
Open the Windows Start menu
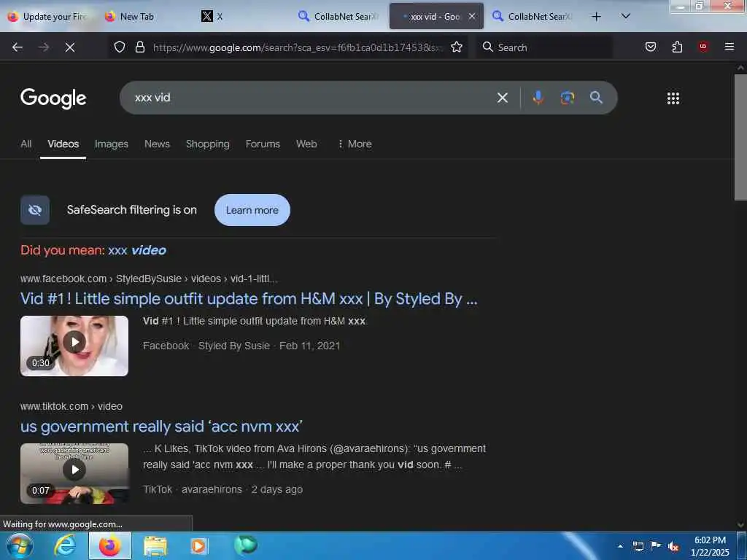[x=20, y=545]
